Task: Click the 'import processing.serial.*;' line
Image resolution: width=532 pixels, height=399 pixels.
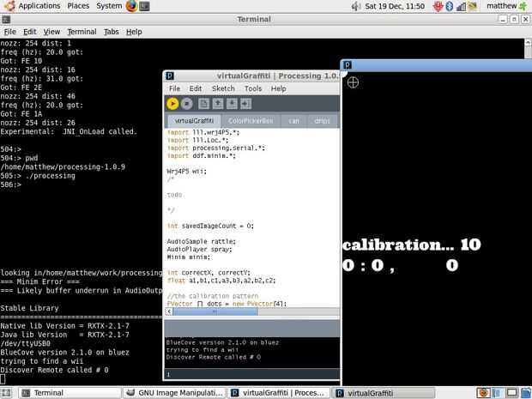Action: click(216, 148)
